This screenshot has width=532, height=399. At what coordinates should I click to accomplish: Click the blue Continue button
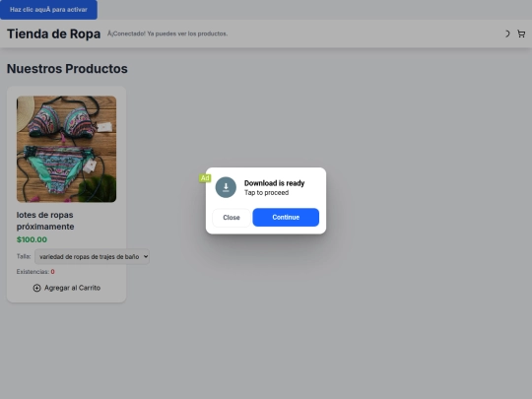[286, 217]
